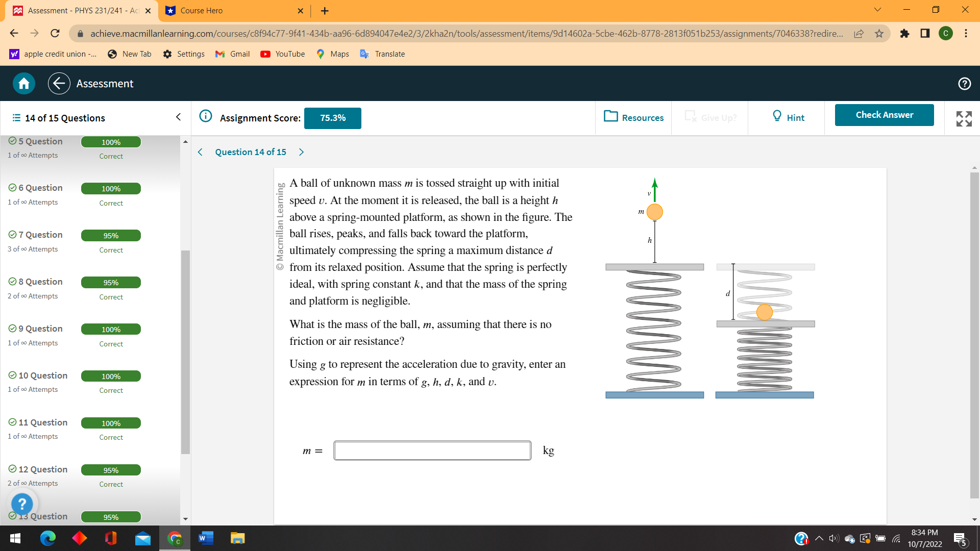Open the YouTube bookmark
Image resolution: width=980 pixels, height=551 pixels.
(282, 54)
